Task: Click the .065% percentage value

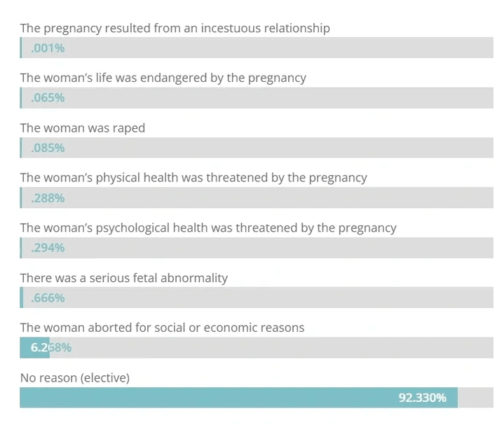Action: [x=48, y=98]
